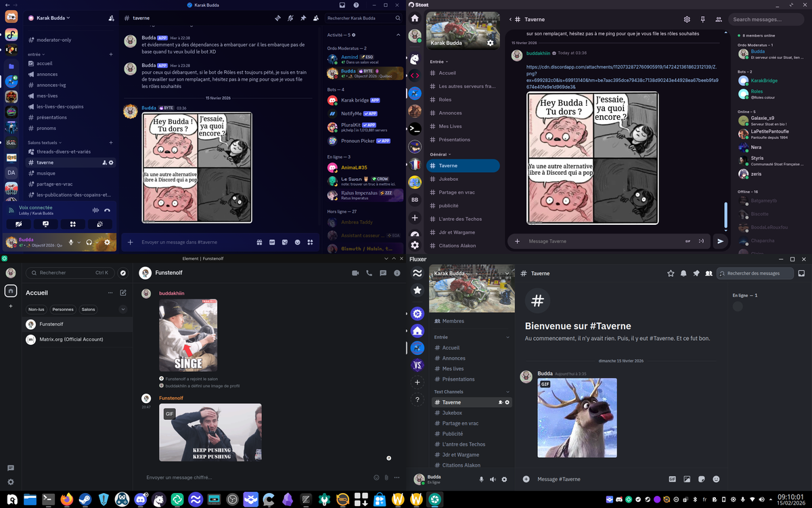This screenshot has height=508, width=812.
Task: Start a video call in Element
Action: pyautogui.click(x=355, y=273)
